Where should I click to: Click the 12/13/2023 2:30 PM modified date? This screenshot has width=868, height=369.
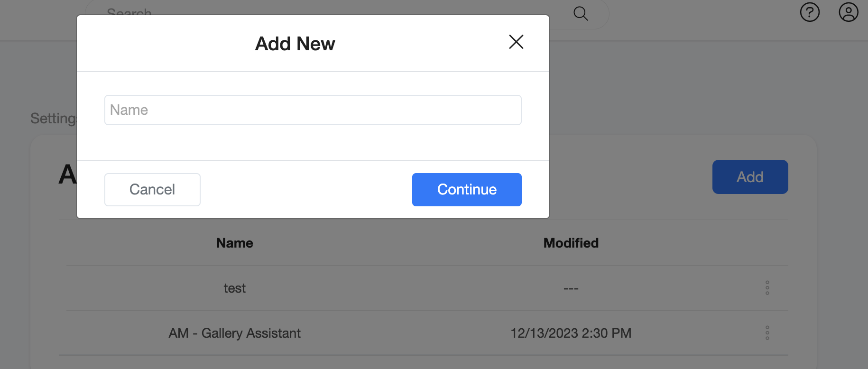[x=571, y=333]
